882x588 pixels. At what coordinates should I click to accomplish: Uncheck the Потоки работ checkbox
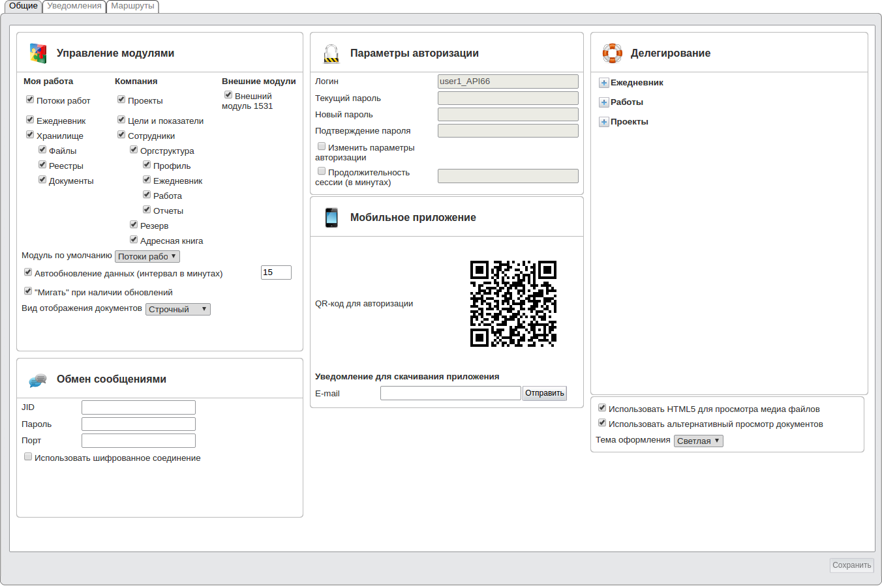(30, 99)
